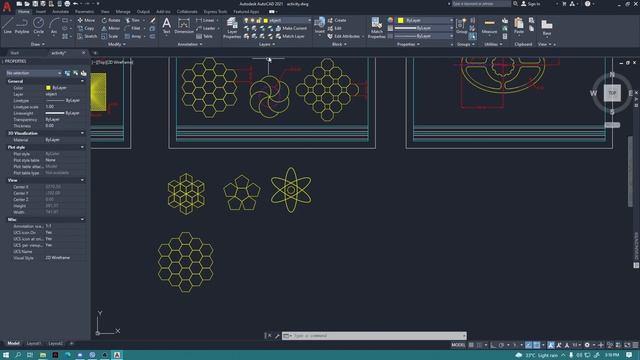Click the yellow color swatch in Properties row
This screenshot has width=640, height=360.
click(x=48, y=88)
